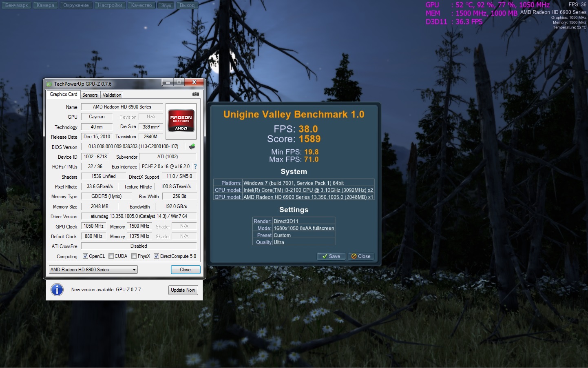The width and height of the screenshot is (588, 368).
Task: Click the Platform Windows 7 row
Action: (x=294, y=183)
